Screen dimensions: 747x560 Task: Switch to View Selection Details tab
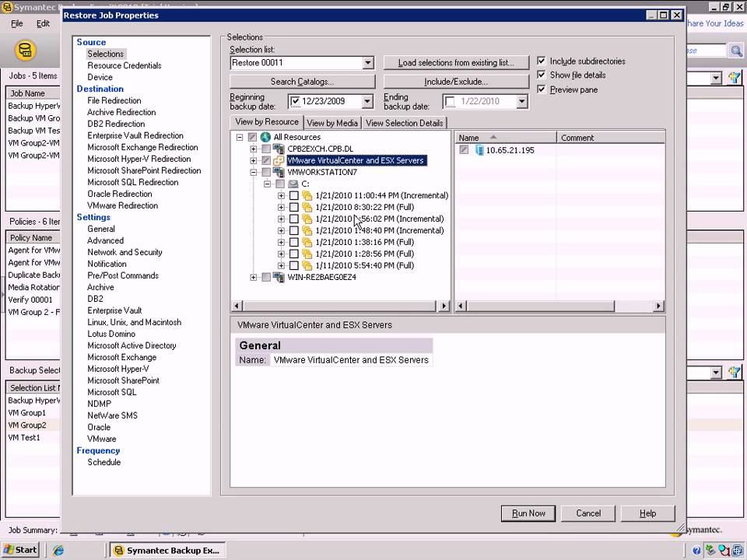[404, 123]
